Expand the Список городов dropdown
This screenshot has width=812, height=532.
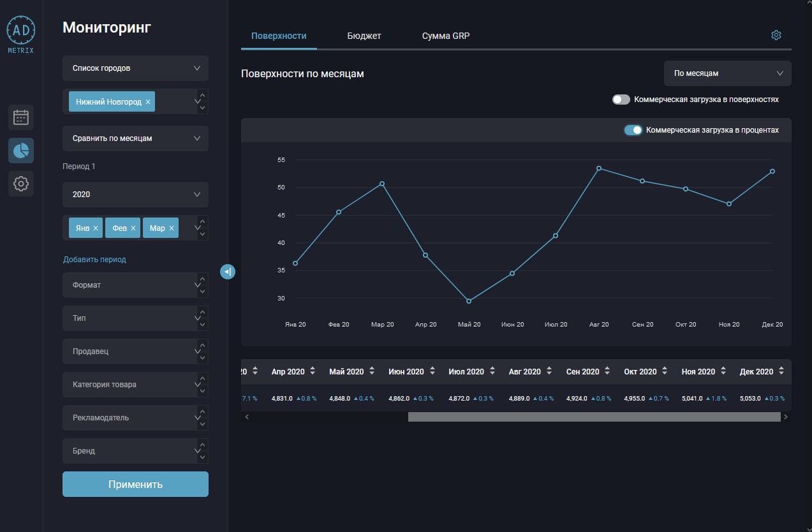[135, 68]
